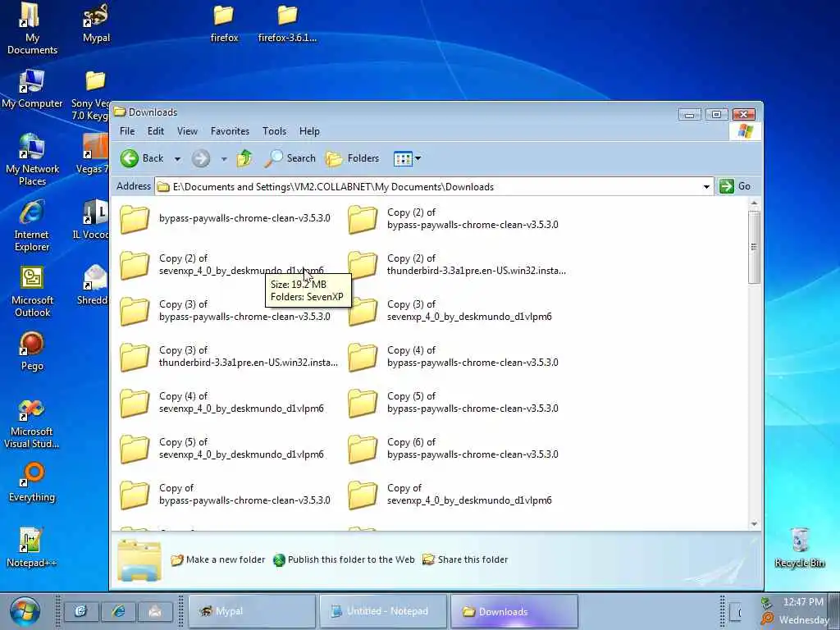840x630 pixels.
Task: Select the bypass-paywalls-chrome-clean-v3.5.3.0 original folder
Action: [x=225, y=218]
